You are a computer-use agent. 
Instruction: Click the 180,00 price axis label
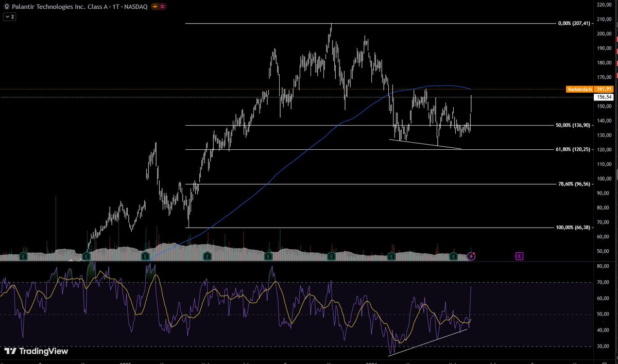tap(604, 63)
